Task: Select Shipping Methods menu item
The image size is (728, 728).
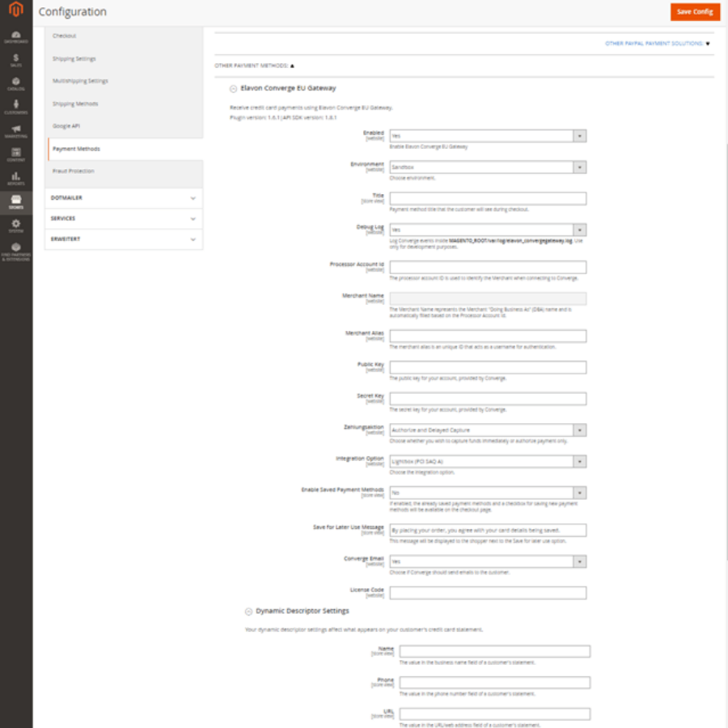Action: (75, 104)
